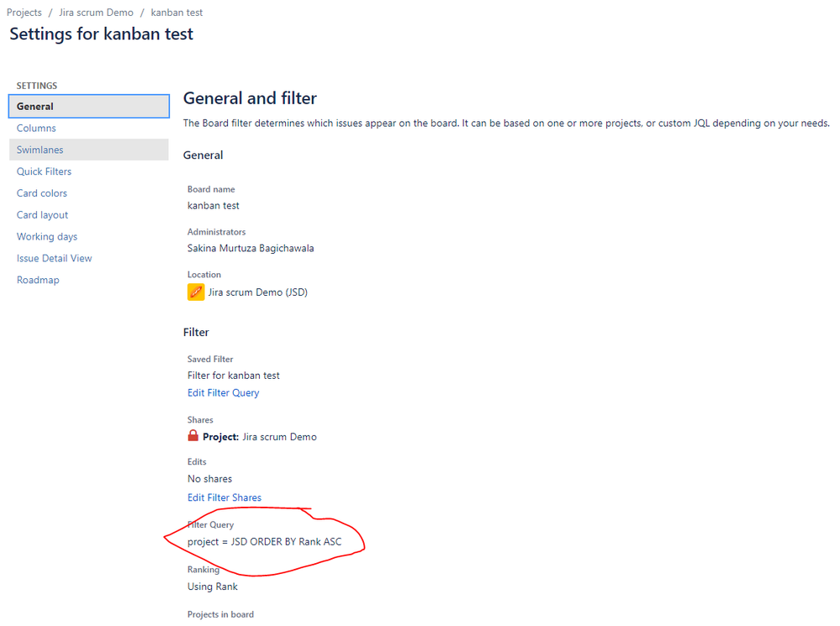Click Edit Filter Shares link
Screen dimensions: 840x626
tap(225, 497)
